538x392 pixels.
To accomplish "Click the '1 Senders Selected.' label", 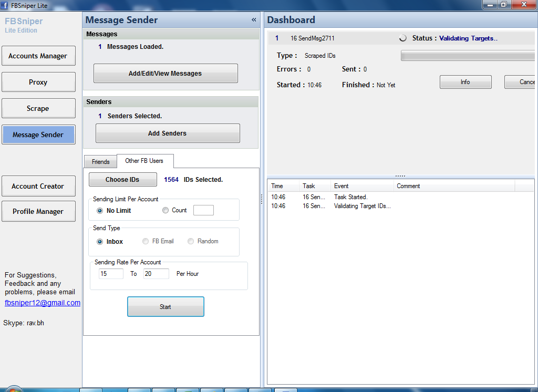I will 130,116.
